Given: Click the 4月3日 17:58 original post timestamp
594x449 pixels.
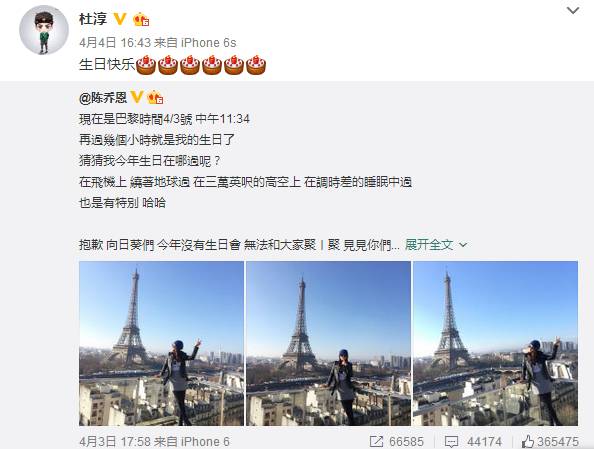Looking at the screenshot, I should pos(115,442).
